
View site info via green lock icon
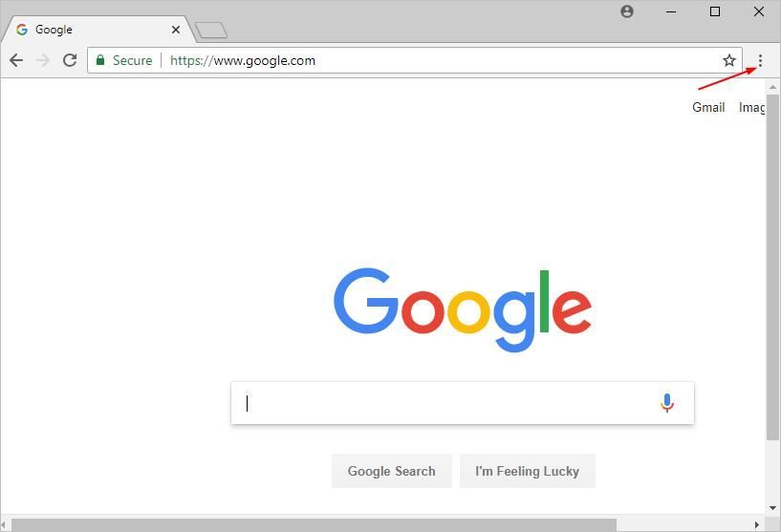(x=100, y=60)
